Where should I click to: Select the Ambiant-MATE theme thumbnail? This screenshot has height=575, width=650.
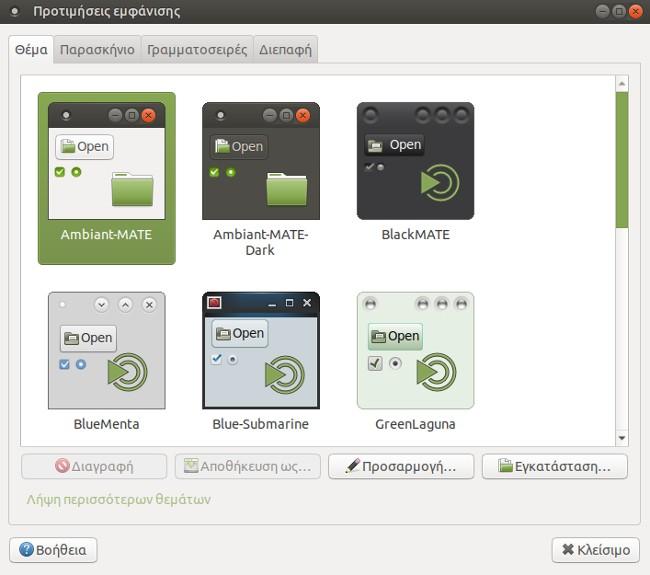107,161
